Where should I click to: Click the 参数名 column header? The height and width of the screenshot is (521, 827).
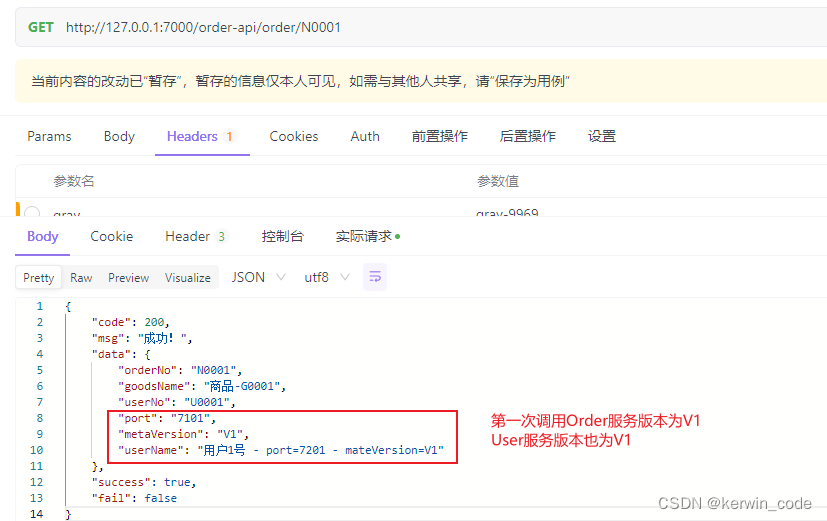tap(74, 181)
